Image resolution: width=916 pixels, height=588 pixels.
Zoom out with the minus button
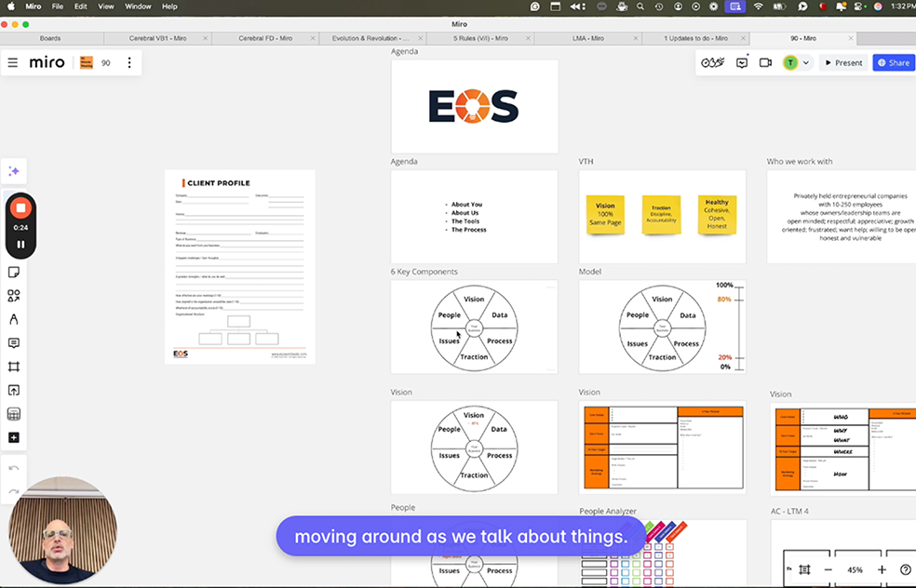coord(828,569)
